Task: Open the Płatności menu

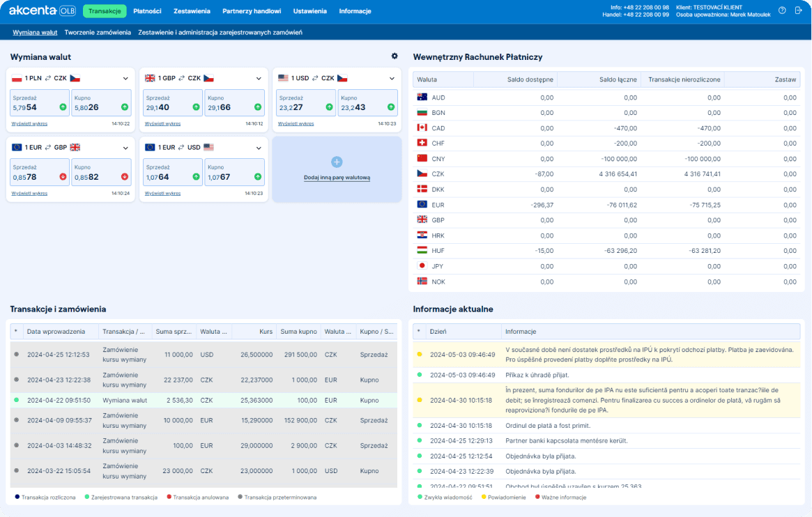Action: (147, 11)
